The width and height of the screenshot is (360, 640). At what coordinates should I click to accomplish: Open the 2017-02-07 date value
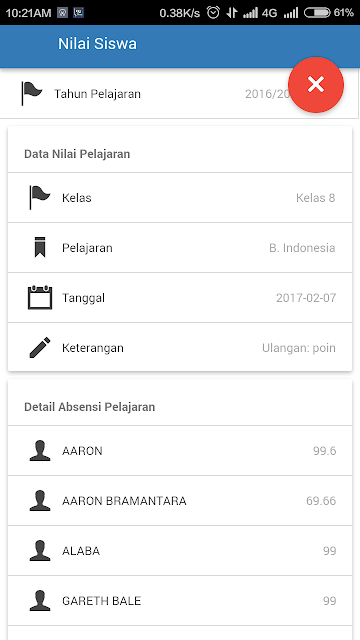pos(306,298)
